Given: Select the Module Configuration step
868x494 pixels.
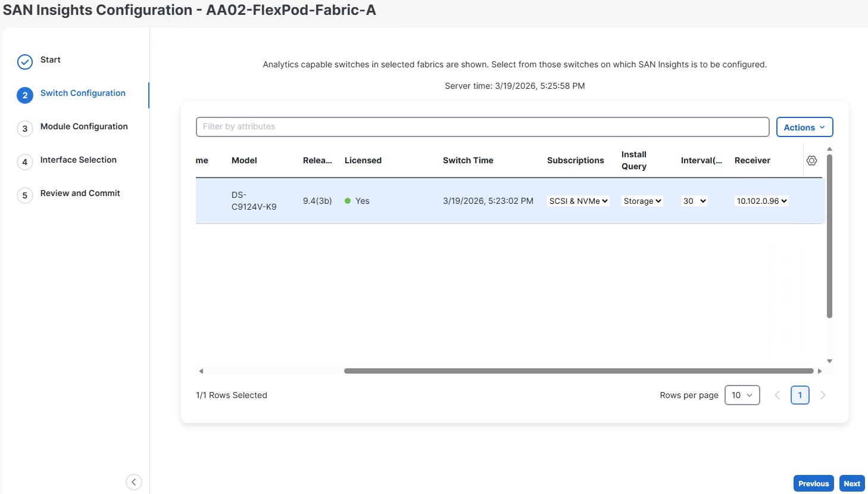Looking at the screenshot, I should coord(84,126).
